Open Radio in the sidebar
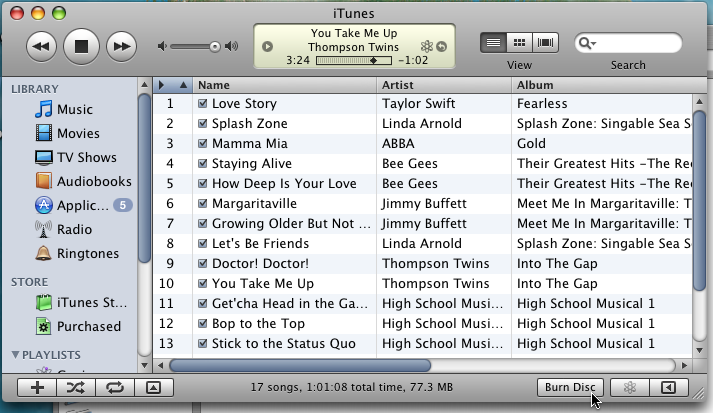The height and width of the screenshot is (413, 713). point(63,229)
